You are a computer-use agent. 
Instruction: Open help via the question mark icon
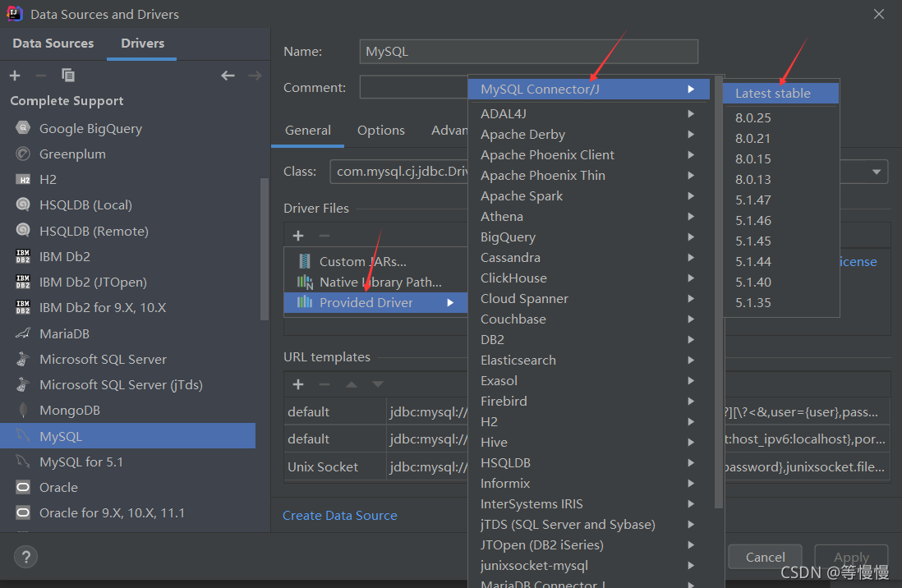[25, 557]
